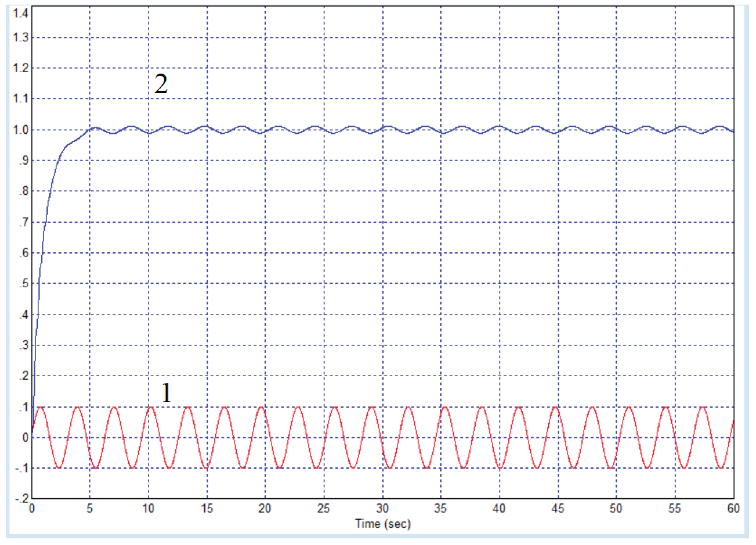Click the y-axis tick label ".7"
This screenshot has height=545, width=756.
click(x=24, y=223)
